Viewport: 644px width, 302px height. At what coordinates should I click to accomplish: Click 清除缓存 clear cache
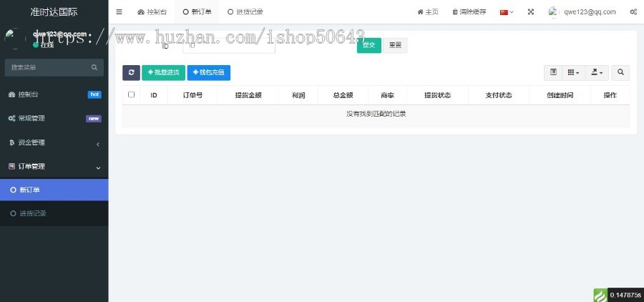(x=469, y=12)
